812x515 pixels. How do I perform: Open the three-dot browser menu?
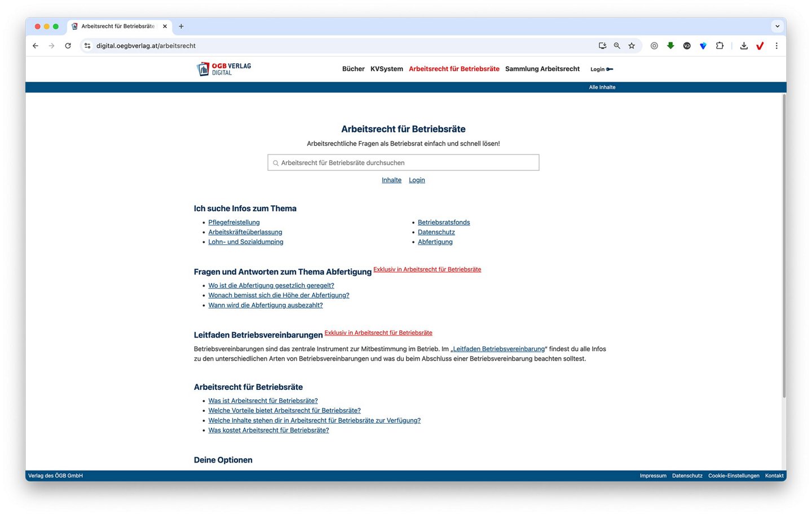tap(776, 46)
